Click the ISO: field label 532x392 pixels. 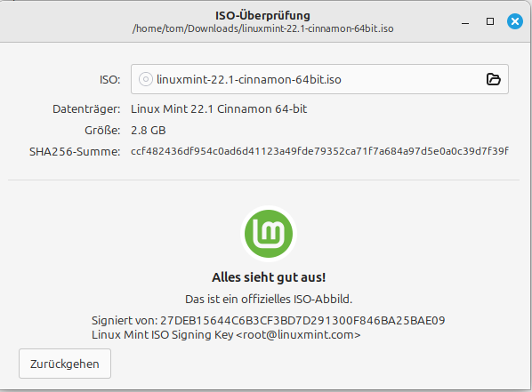pyautogui.click(x=110, y=80)
